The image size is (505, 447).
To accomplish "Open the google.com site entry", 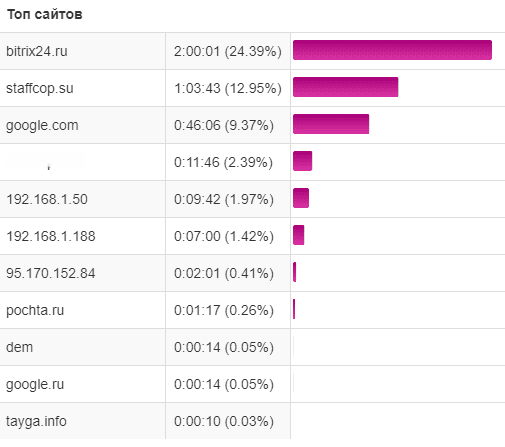I will point(42,126).
